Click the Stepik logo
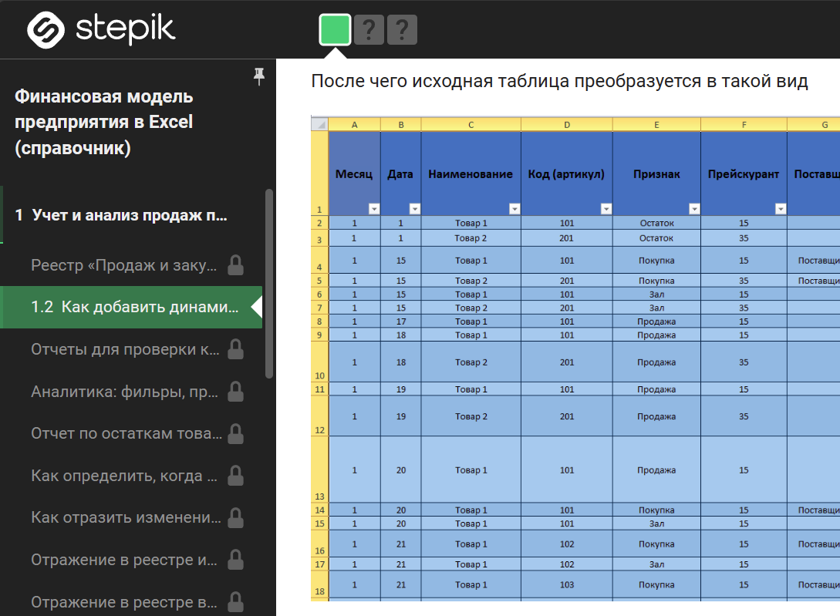The width and height of the screenshot is (840, 616). point(101,29)
